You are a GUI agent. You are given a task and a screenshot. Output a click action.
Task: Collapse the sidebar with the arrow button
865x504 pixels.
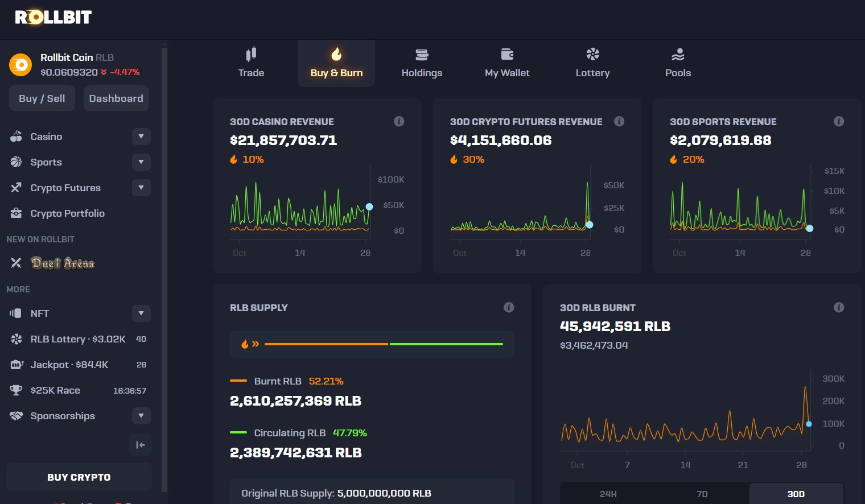pyautogui.click(x=141, y=445)
